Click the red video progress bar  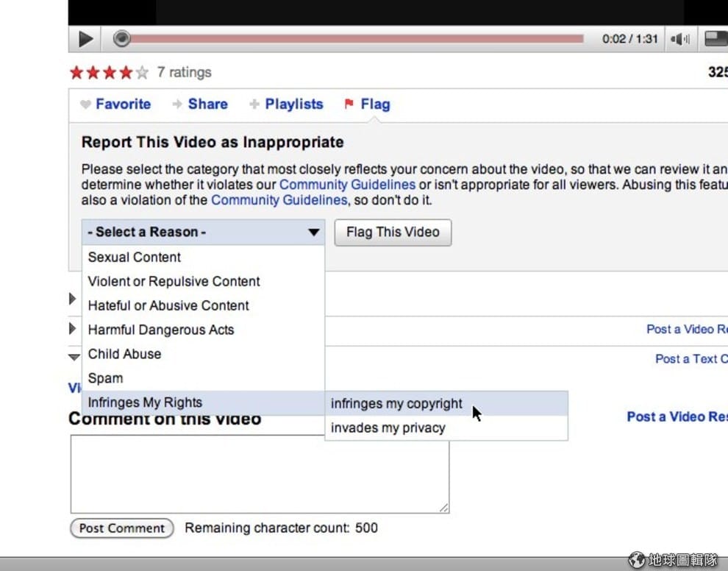tap(357, 38)
